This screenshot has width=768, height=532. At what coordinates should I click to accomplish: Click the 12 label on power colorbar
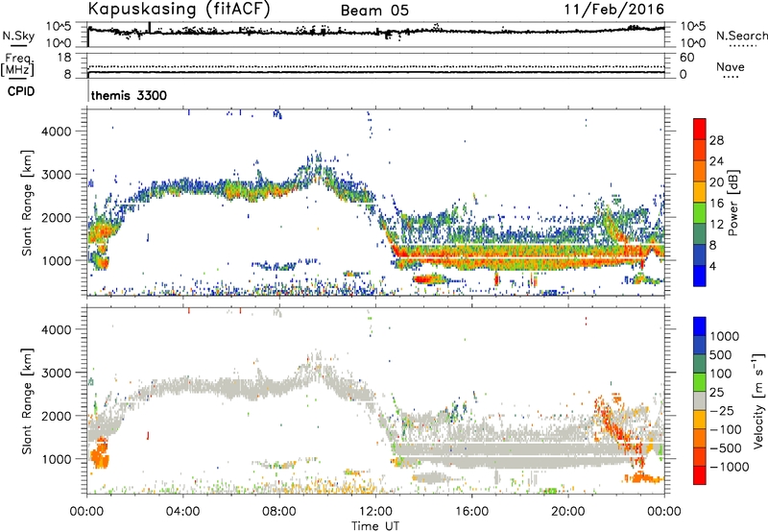[716, 225]
